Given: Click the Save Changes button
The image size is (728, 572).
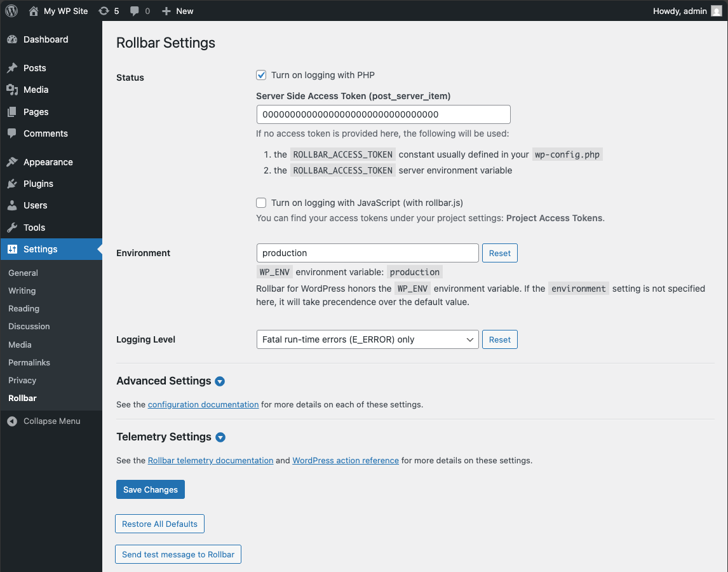Looking at the screenshot, I should 150,489.
